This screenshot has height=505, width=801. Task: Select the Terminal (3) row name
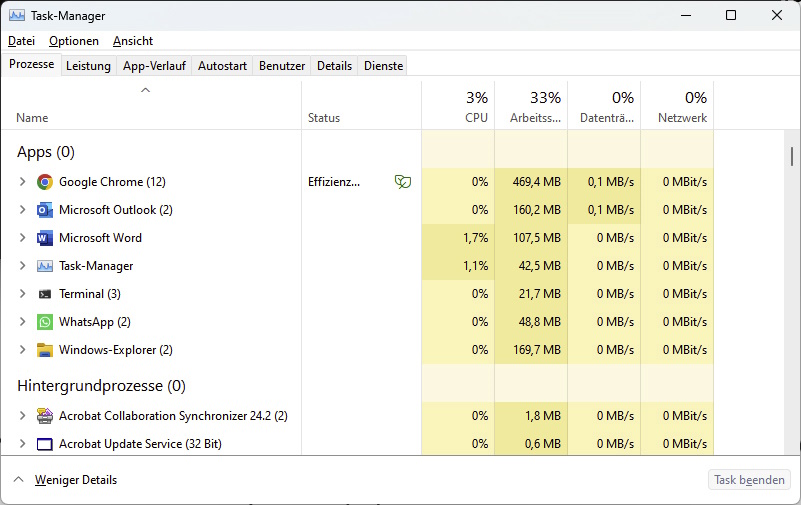[x=90, y=294]
